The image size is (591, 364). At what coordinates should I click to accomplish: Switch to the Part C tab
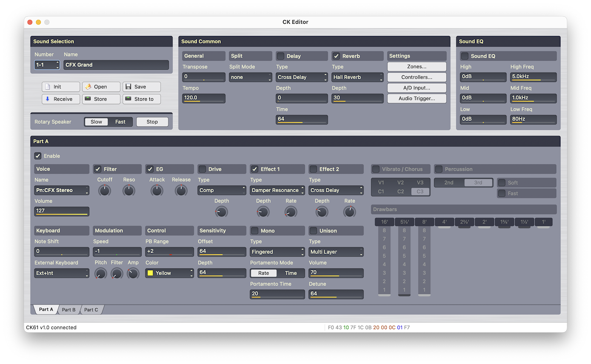pos(91,310)
